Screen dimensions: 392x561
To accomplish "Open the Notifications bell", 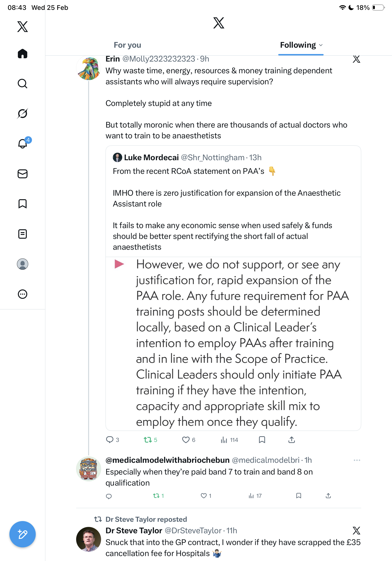I will 23,144.
